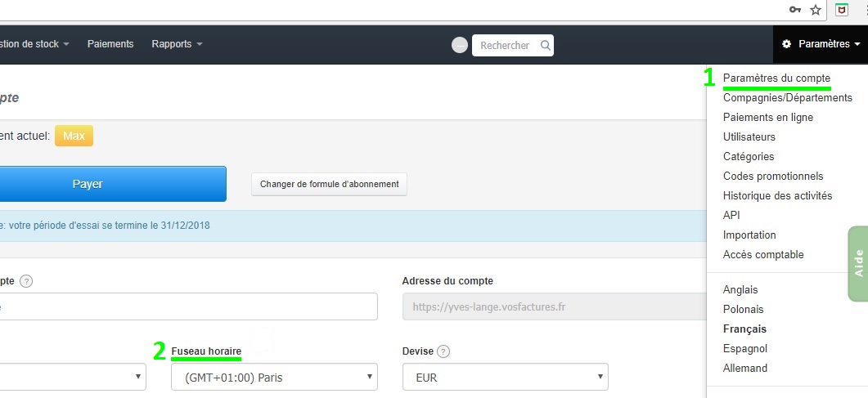Bookmark this page with the star icon
Screen dimensions: 868x398
(x=815, y=9)
